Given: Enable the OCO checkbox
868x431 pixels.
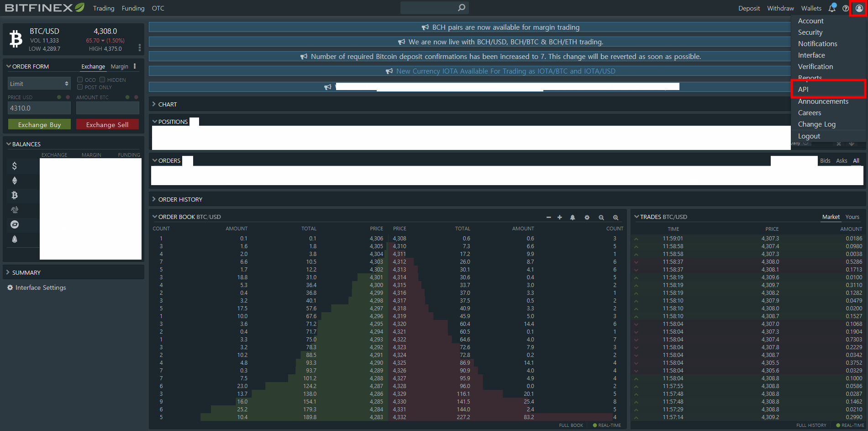Looking at the screenshot, I should coord(80,80).
